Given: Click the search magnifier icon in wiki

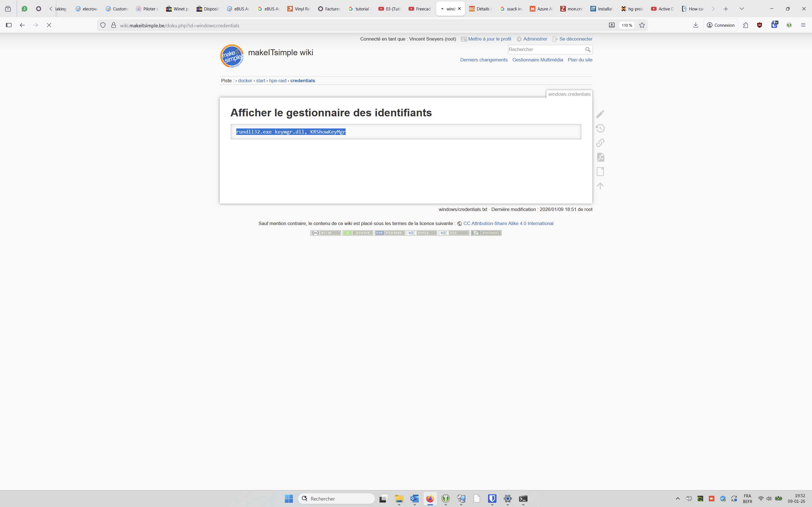Looking at the screenshot, I should (588, 50).
